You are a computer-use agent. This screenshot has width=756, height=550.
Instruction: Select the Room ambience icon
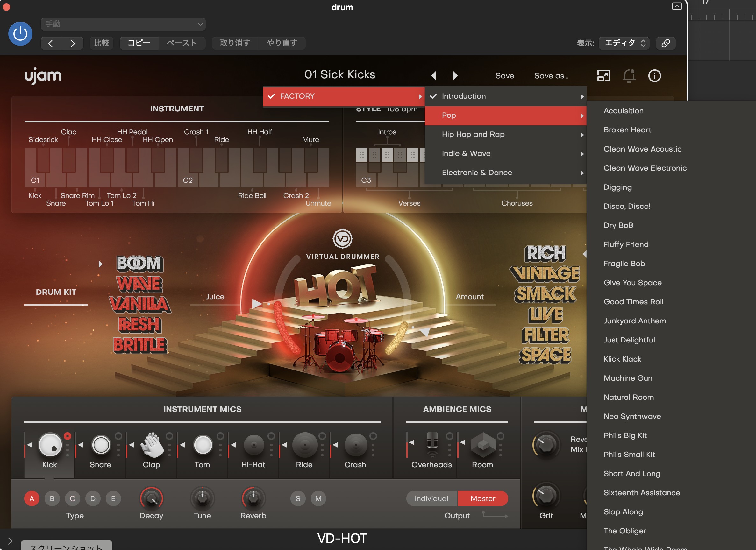pyautogui.click(x=483, y=445)
